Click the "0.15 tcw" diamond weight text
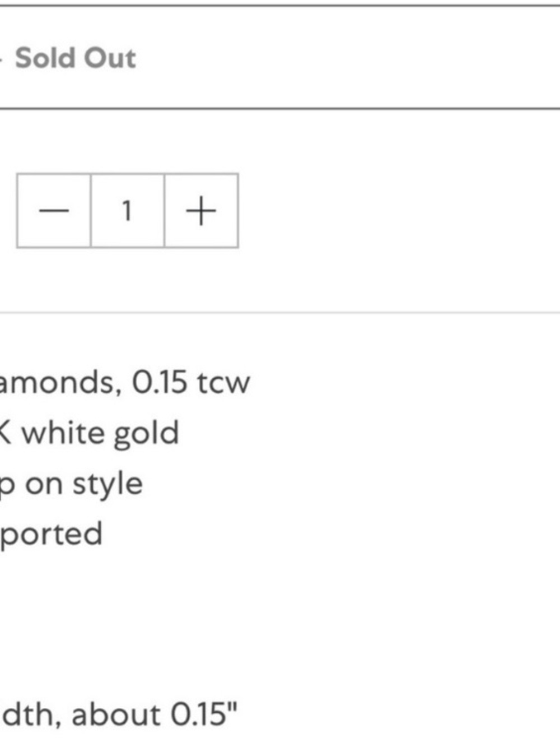This screenshot has height=747, width=560. coord(190,383)
